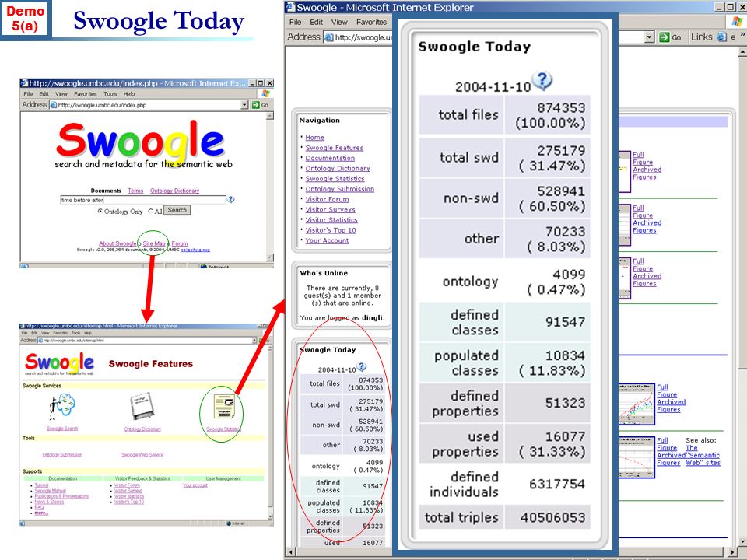Click the page icon in the main window address bar
Image resolution: width=747 pixels, height=560 pixels.
(x=328, y=37)
